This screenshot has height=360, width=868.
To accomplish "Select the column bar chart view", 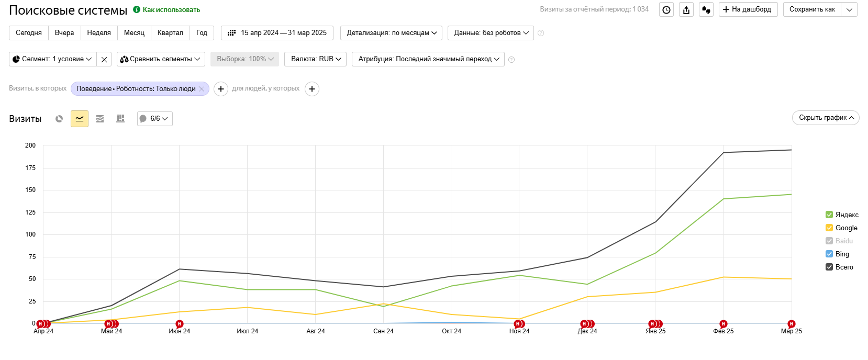I will click(x=120, y=119).
